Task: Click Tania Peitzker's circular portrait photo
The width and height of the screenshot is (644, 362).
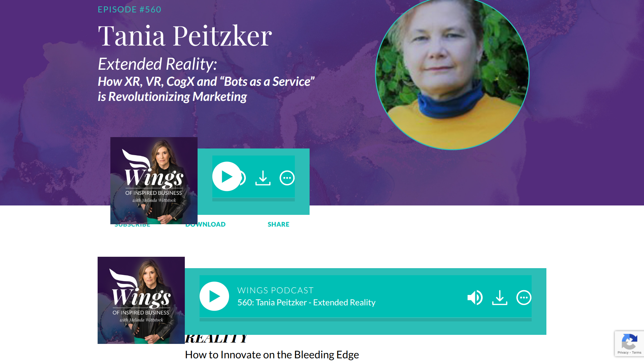Action: point(452,73)
